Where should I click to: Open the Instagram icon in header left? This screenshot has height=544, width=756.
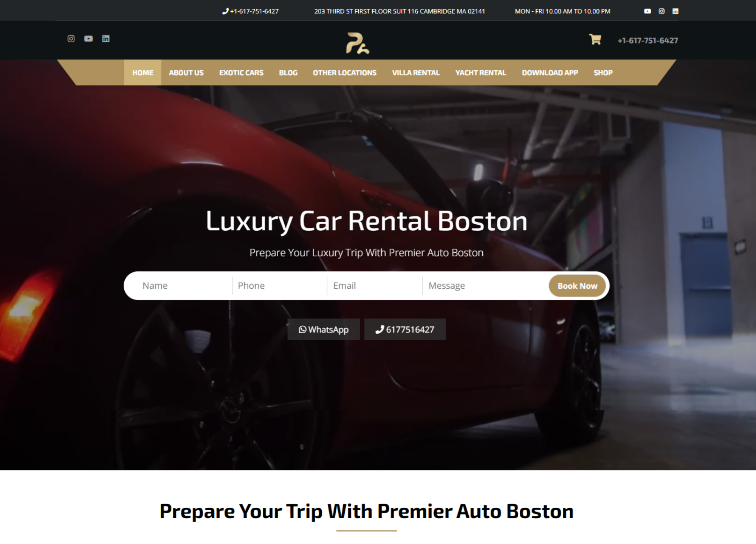tap(71, 39)
